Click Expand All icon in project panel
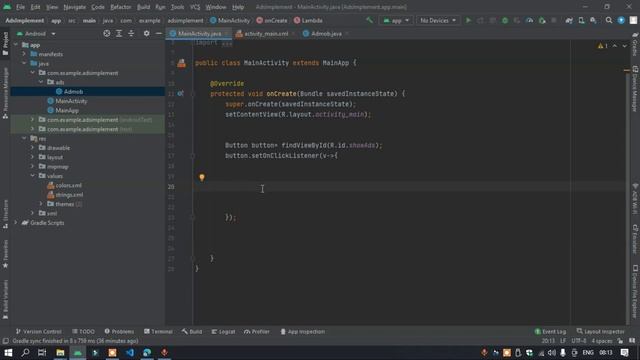Screen dimensions: 640x360 119,33
